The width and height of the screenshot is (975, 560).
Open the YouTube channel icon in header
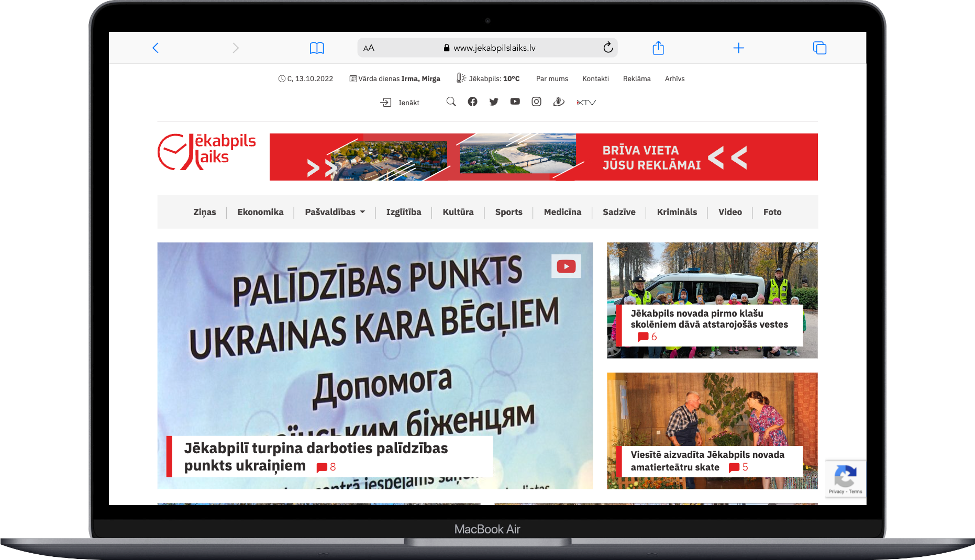pos(515,102)
